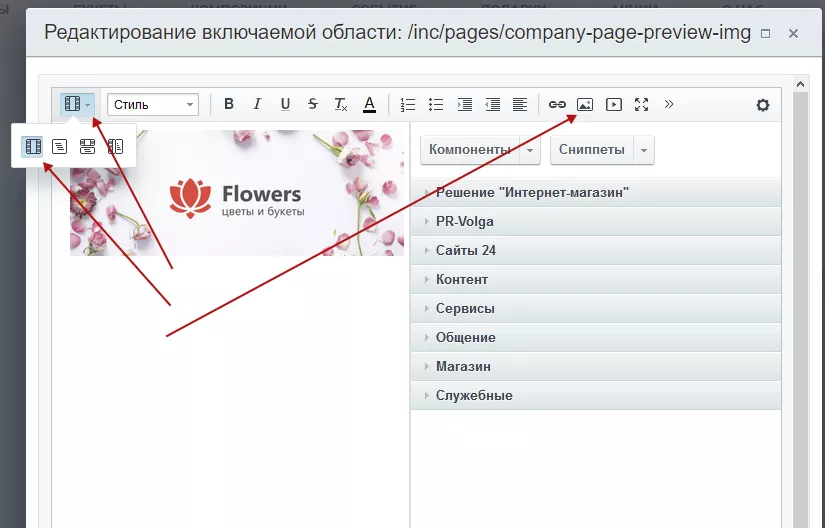Insert a bulleted list

[x=436, y=104]
